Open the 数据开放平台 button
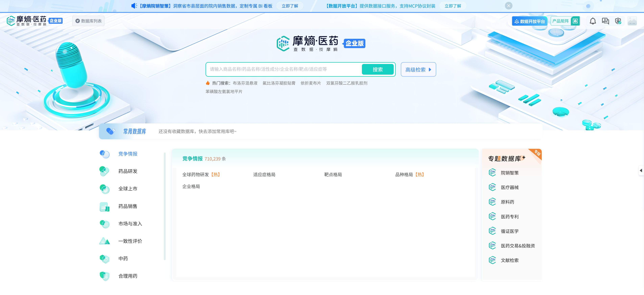Viewport: 644px width, 295px height. point(530,21)
